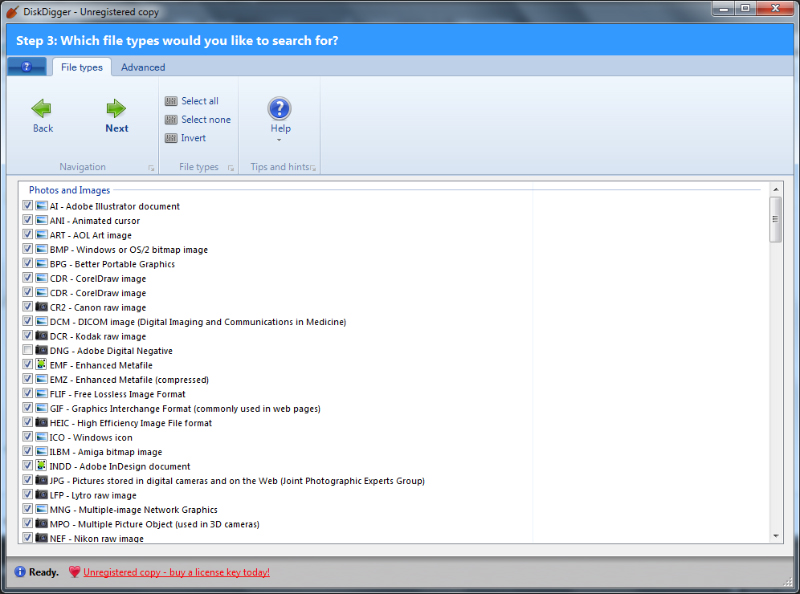Expand the Navigation group launcher

click(x=151, y=168)
